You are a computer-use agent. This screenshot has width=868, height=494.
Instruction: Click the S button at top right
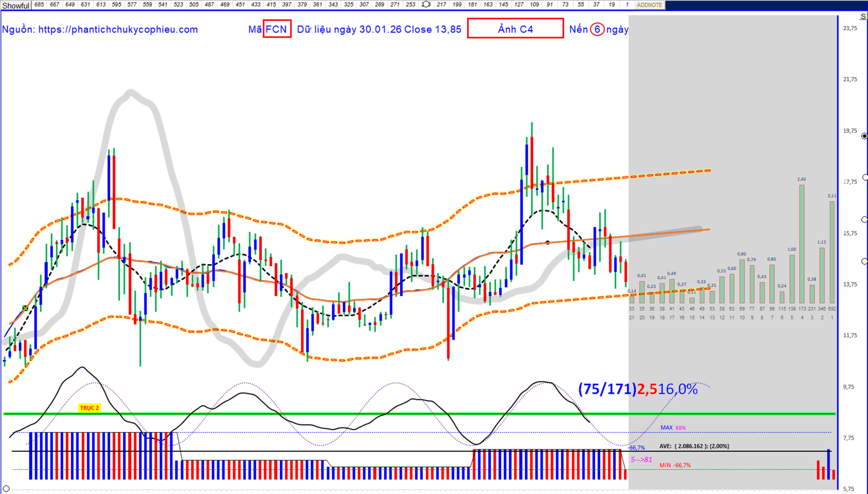pyautogui.click(x=863, y=17)
